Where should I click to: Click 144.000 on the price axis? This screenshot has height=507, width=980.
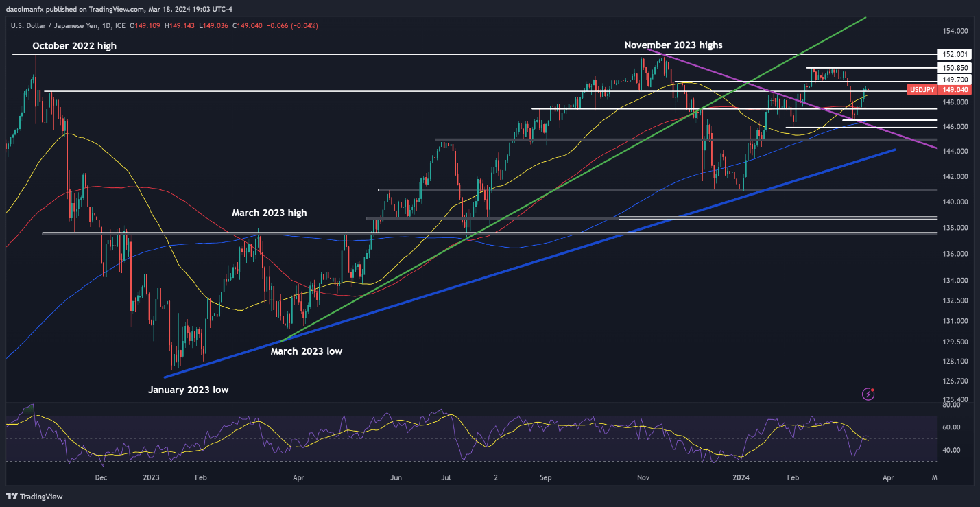click(954, 152)
